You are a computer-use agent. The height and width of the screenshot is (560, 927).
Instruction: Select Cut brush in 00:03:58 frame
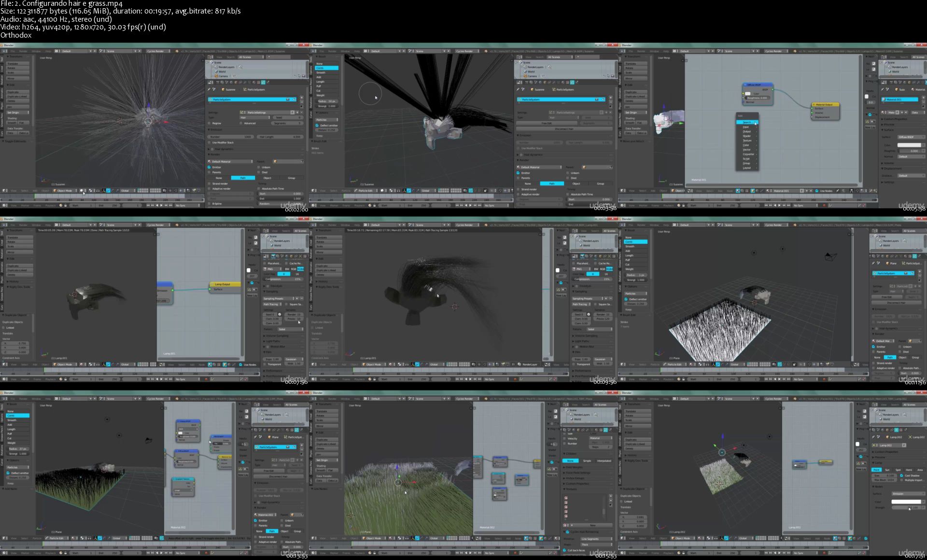pos(327,91)
